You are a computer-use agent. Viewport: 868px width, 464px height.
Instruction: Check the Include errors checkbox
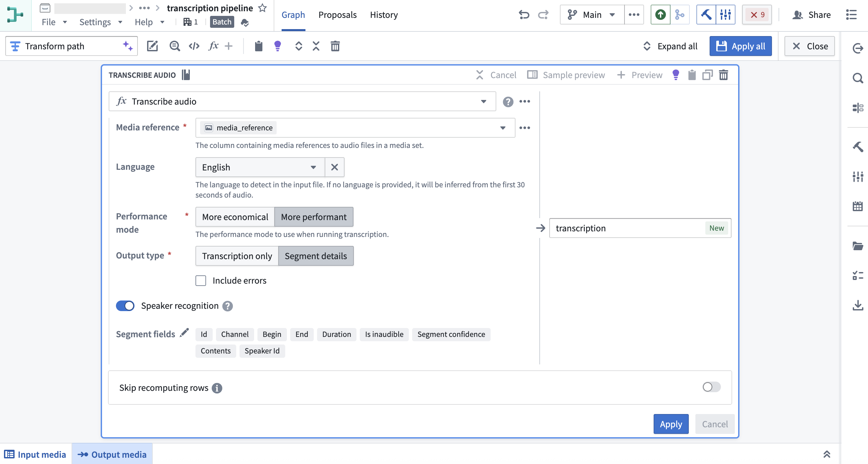pyautogui.click(x=201, y=281)
